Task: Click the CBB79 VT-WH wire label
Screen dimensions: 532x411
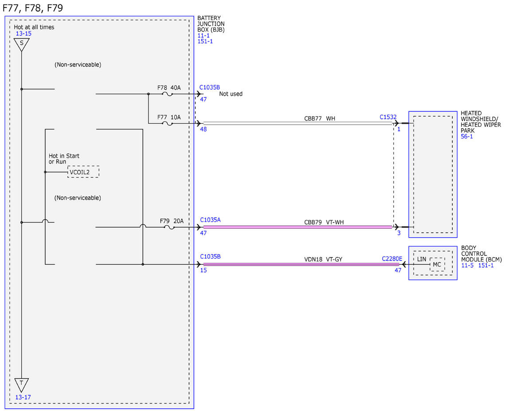Action: (x=324, y=222)
